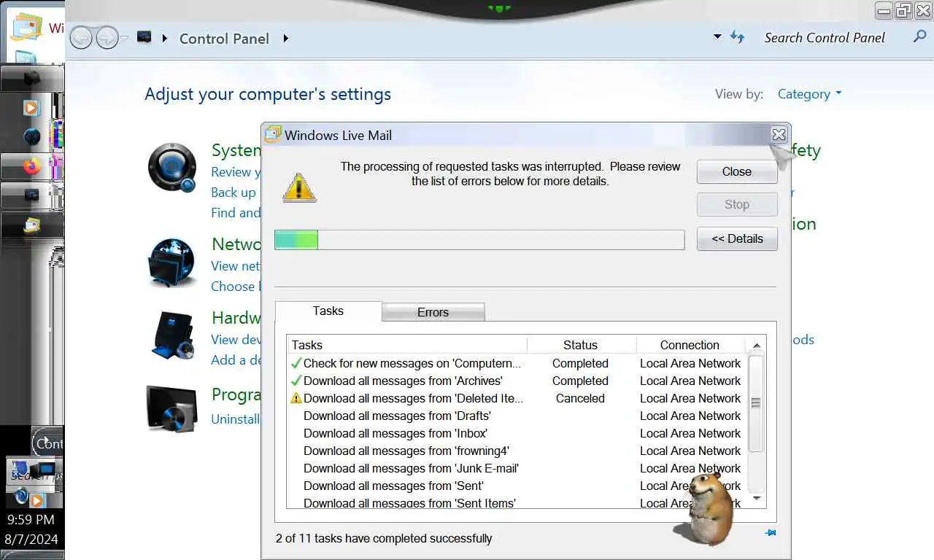
Task: Click the task list's scrollbar thumb
Action: 756,402
